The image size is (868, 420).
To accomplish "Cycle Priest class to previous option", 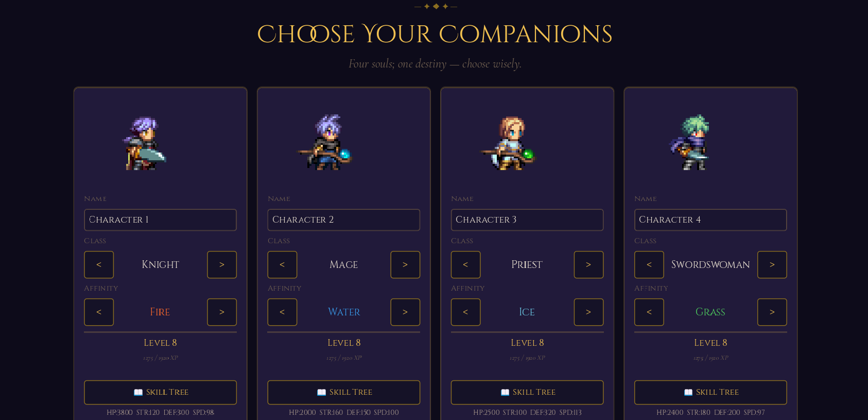I will click(465, 264).
